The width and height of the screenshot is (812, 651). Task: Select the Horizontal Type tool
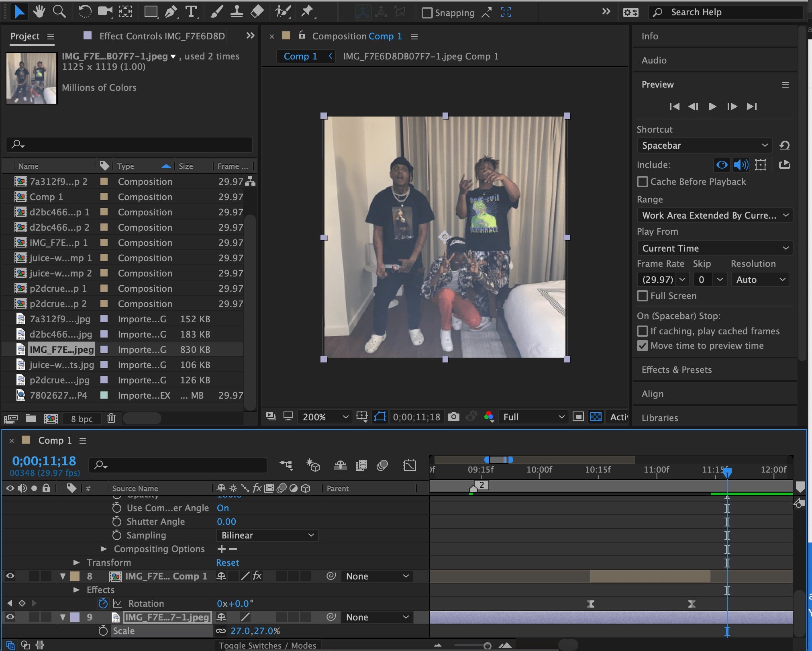pyautogui.click(x=192, y=12)
